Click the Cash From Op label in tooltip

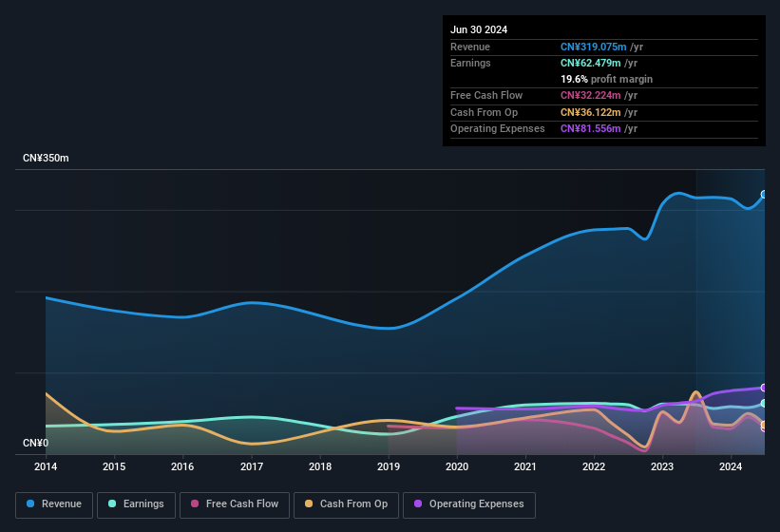(x=484, y=112)
